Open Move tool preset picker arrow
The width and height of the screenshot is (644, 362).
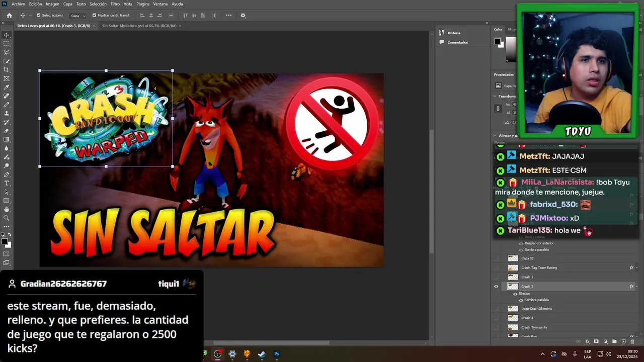(x=30, y=16)
